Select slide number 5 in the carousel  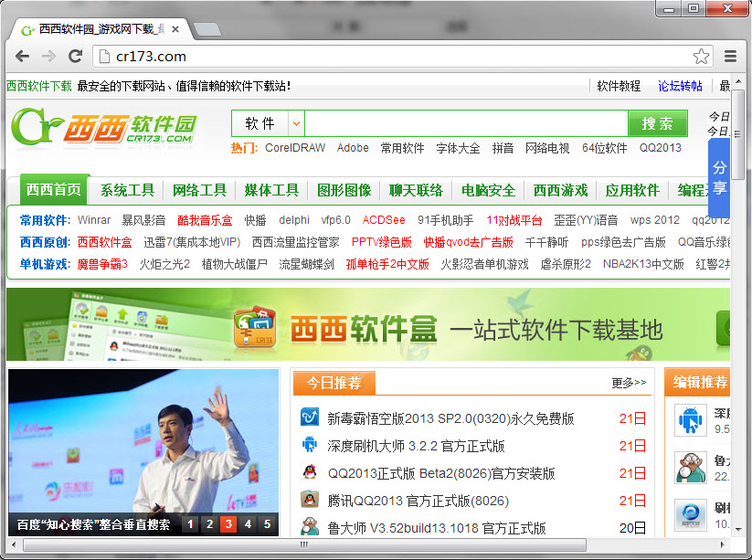click(267, 524)
